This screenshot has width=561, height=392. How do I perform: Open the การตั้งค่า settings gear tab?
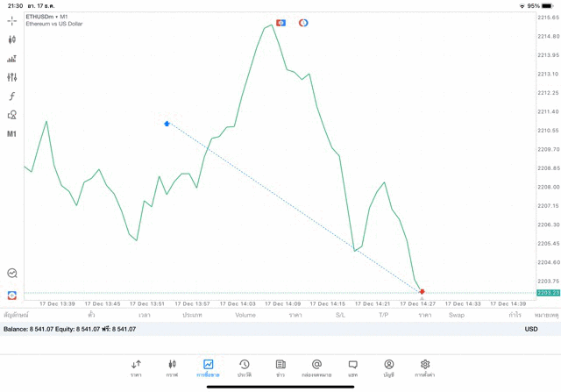coord(425,368)
